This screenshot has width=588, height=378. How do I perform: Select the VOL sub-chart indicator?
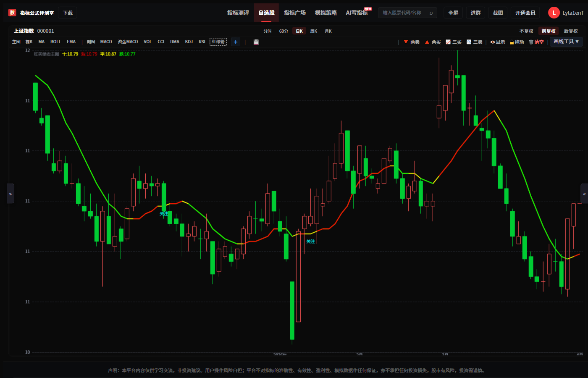tap(148, 42)
